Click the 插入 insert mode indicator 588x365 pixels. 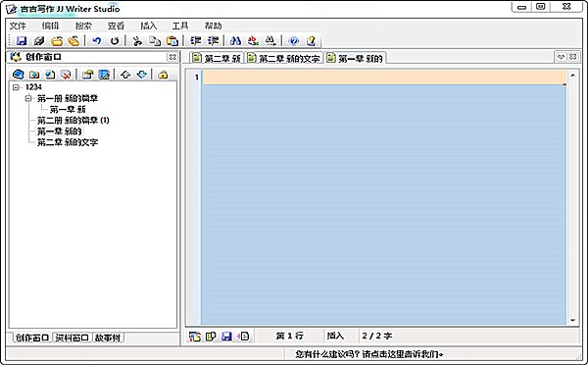(335, 336)
